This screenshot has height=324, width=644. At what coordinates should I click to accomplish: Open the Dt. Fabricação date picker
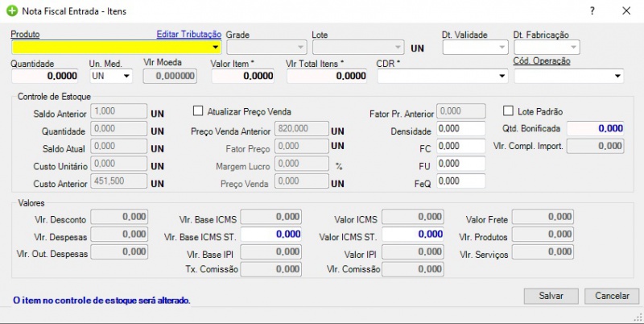[573, 48]
